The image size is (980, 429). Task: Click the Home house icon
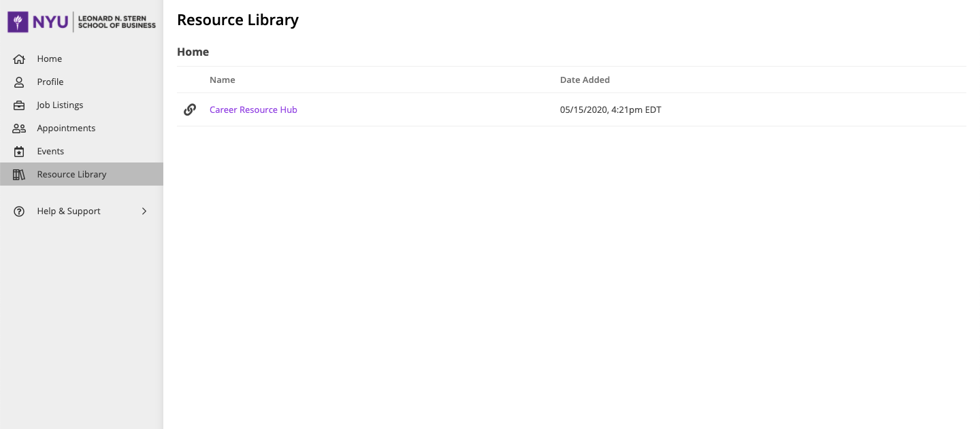tap(19, 59)
